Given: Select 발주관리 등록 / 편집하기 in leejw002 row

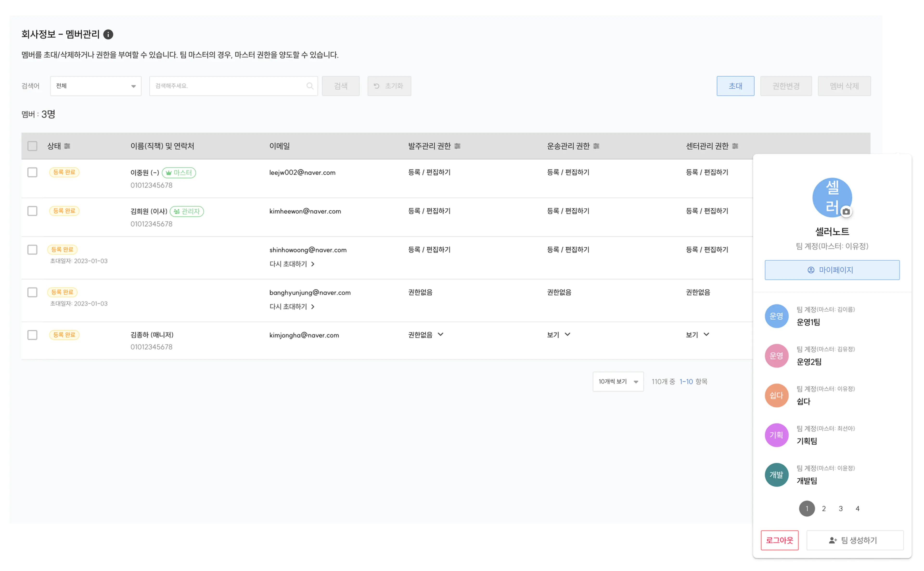Looking at the screenshot, I should click(429, 172).
